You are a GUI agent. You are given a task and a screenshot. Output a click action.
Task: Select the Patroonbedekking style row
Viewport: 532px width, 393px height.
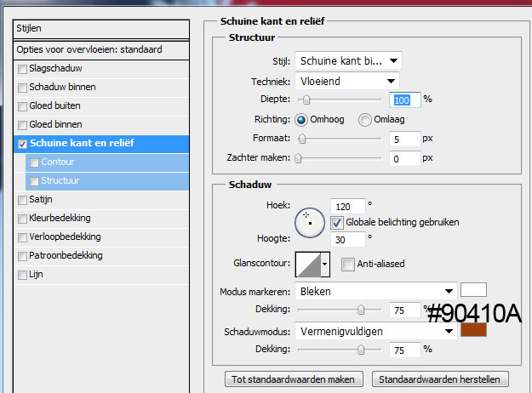pos(101,256)
